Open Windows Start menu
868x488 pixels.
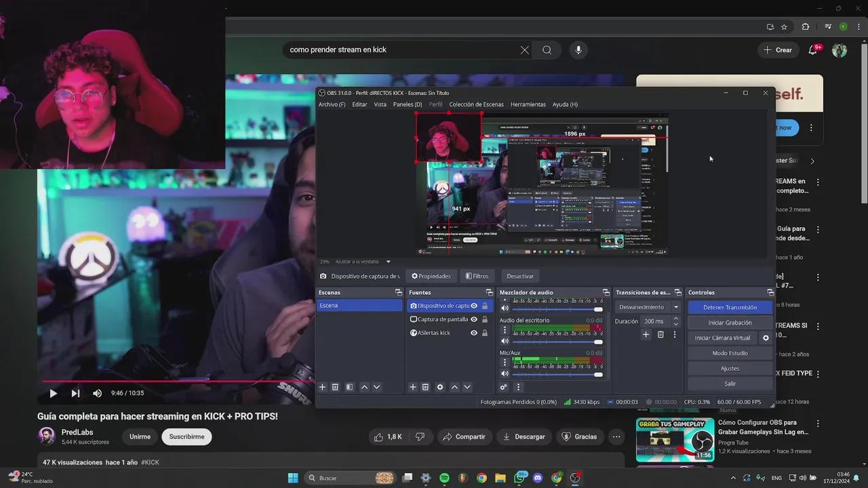point(293,478)
